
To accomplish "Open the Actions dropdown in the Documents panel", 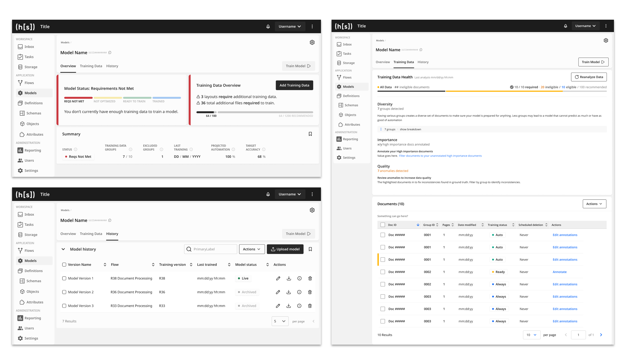I will (x=594, y=204).
